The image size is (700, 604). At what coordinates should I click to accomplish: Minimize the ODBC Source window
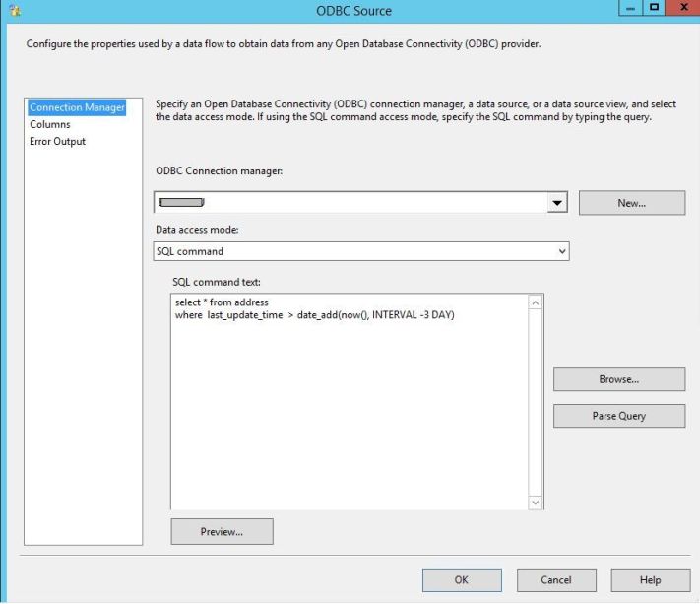[x=630, y=8]
